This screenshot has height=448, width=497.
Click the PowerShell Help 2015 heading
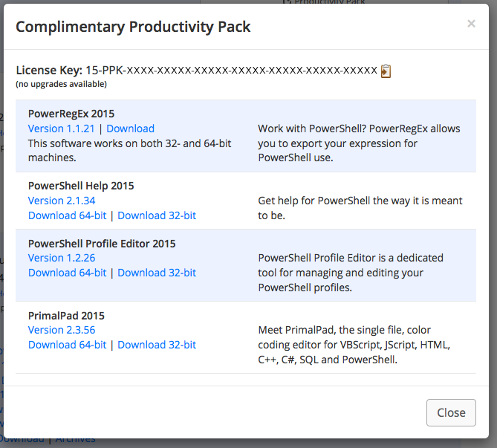81,186
